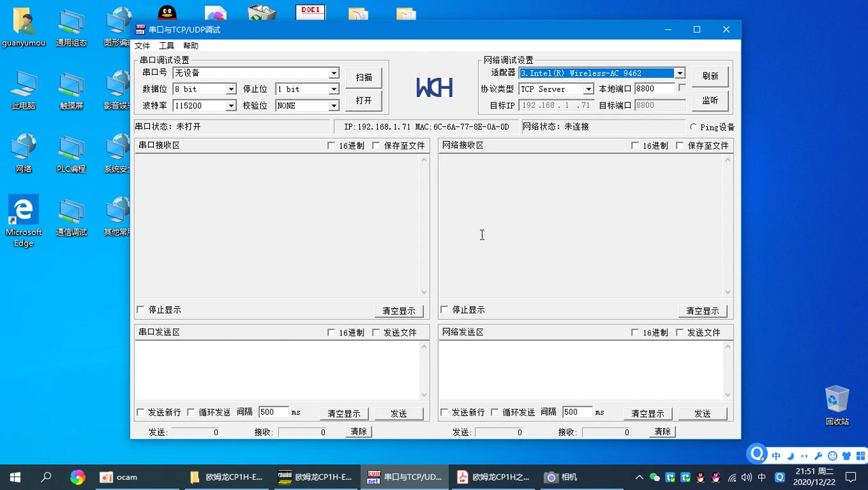Screen dimensions: 868x490
Task: Enable 保存至文件 in 网络接收区
Action: 679,145
